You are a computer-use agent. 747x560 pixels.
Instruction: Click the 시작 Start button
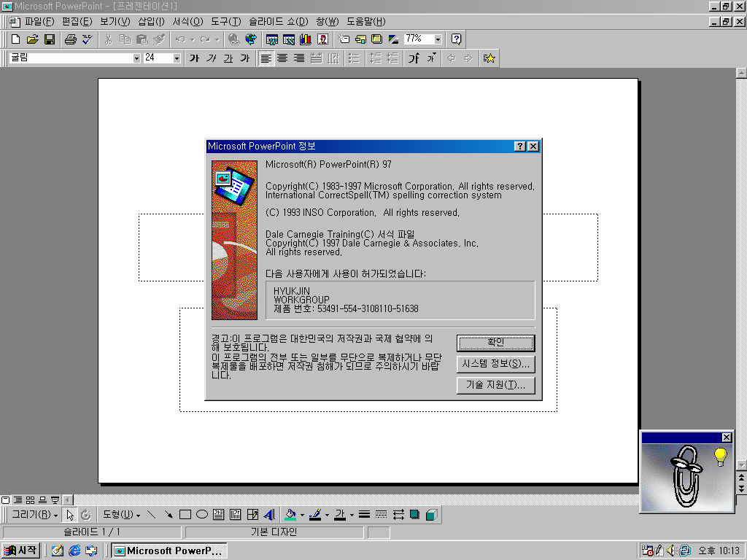point(20,551)
